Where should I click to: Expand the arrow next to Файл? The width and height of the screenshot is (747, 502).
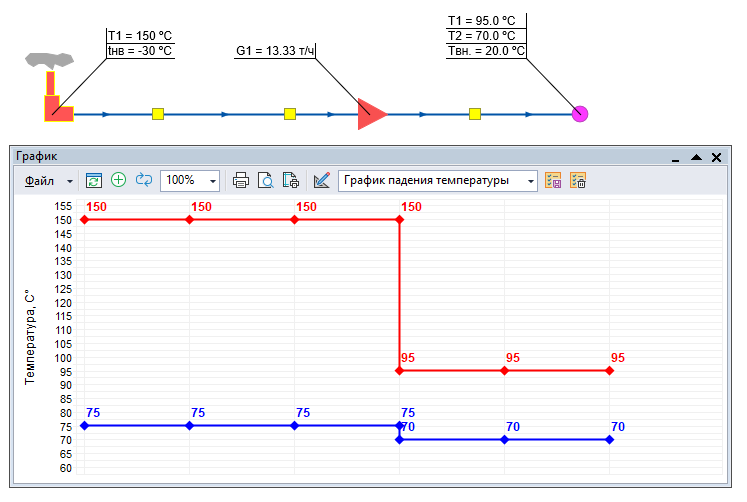point(70,181)
